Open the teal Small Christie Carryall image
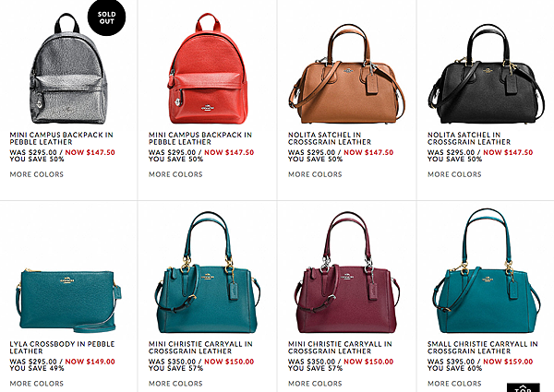554x392 pixels. tap(487, 271)
